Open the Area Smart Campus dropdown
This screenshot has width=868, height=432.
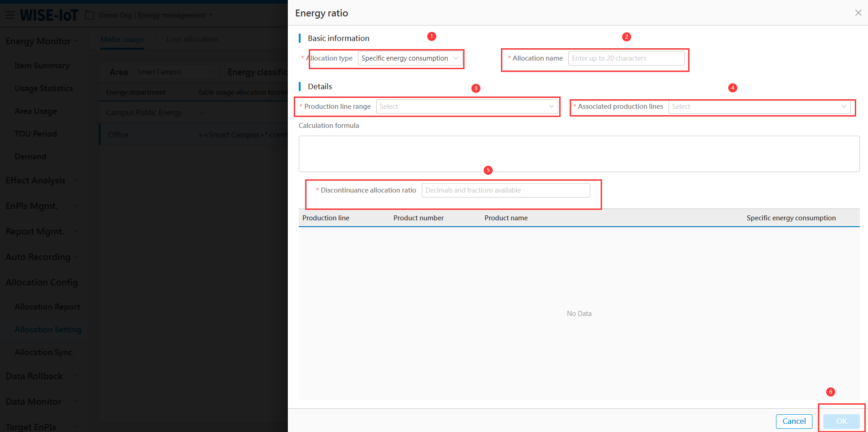(x=176, y=72)
